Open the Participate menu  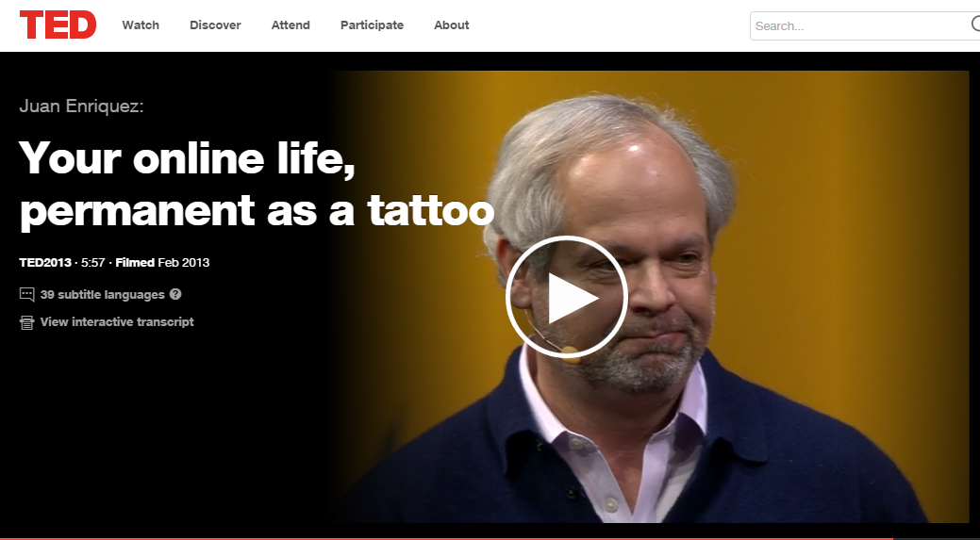tap(372, 25)
